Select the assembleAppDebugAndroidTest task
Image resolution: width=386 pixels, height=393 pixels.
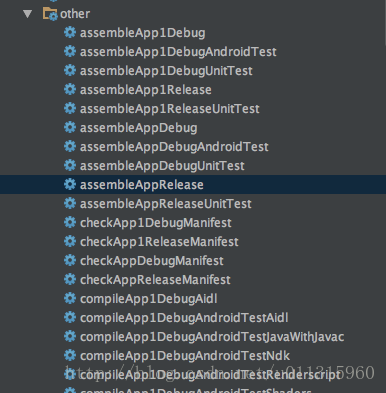click(174, 147)
